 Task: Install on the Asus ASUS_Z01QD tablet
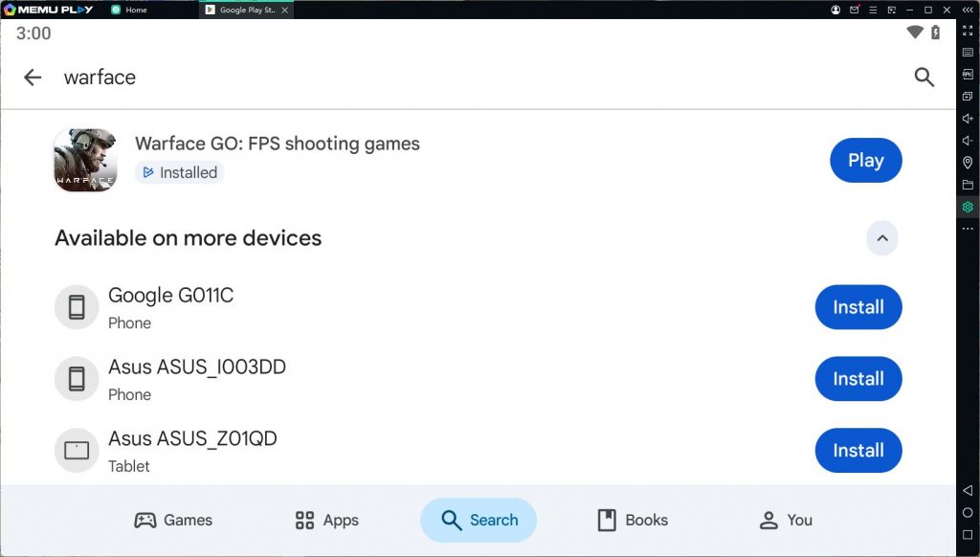pyautogui.click(x=857, y=450)
